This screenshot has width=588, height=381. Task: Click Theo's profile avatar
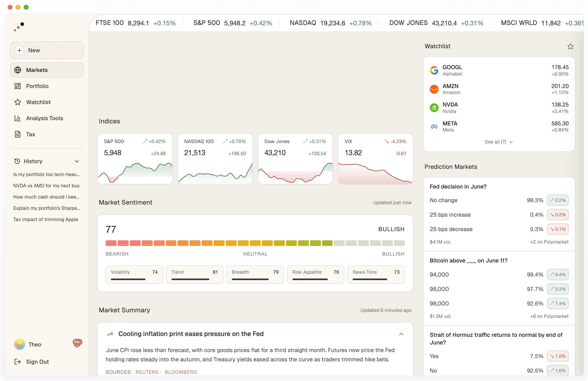point(19,344)
